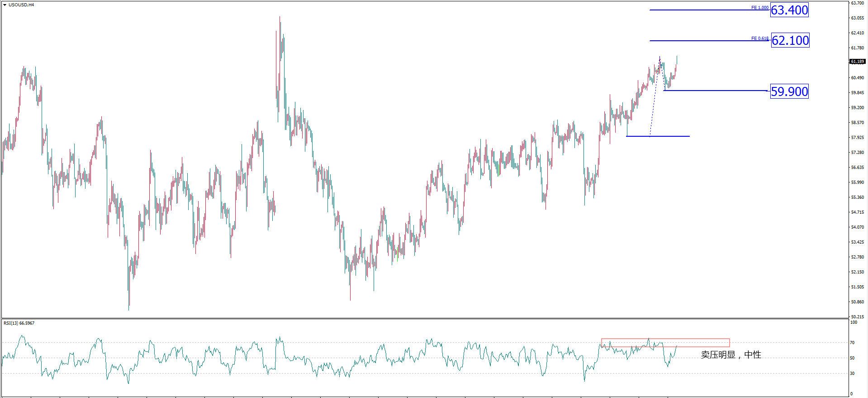
Task: Click the 50.215 value on price axis
Action: (858, 317)
